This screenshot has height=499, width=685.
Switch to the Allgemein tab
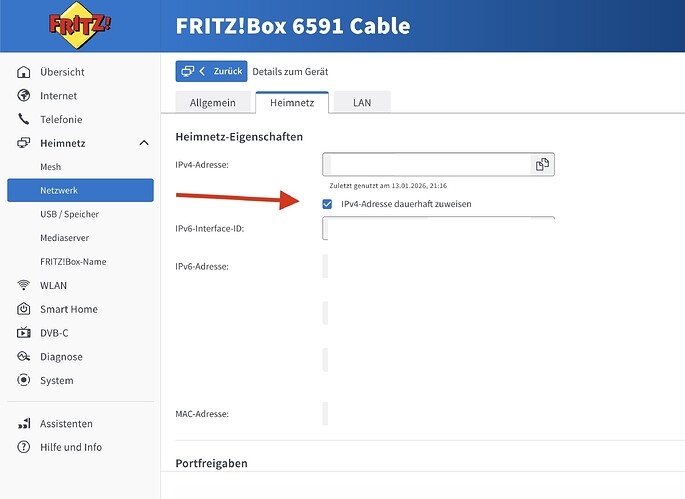pyautogui.click(x=211, y=103)
